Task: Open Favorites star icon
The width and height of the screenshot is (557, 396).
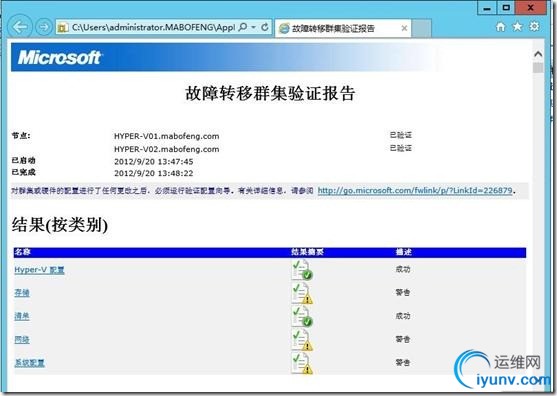Action: 518,27
